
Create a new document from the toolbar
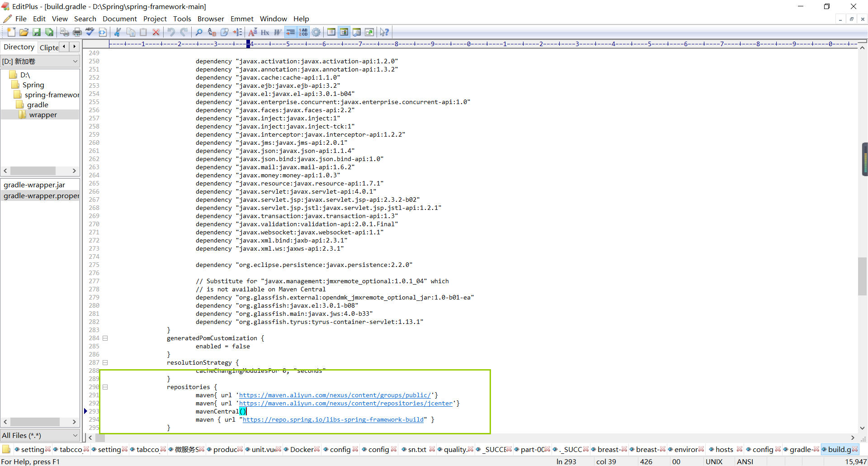pyautogui.click(x=11, y=32)
